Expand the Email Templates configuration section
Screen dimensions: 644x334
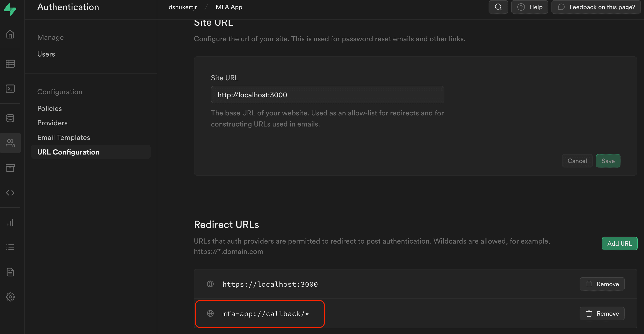click(x=63, y=137)
